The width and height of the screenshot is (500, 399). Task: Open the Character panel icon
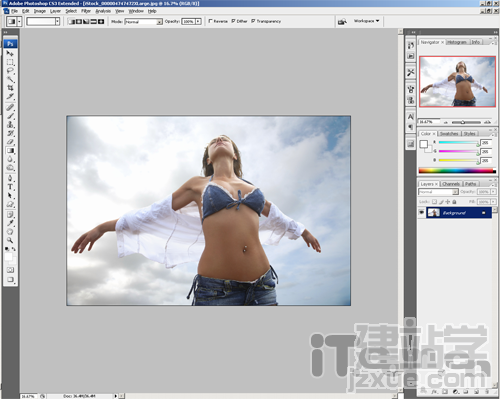pos(411,117)
